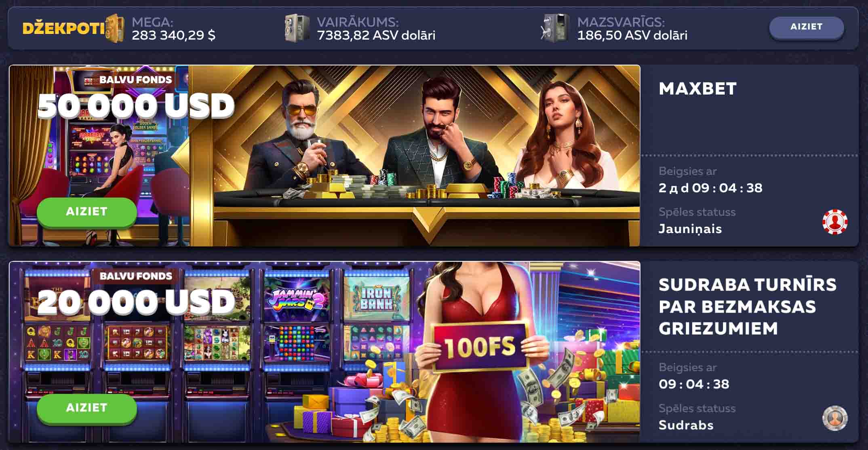This screenshot has height=450, width=868.
Task: Open the MAXBET tournament title
Action: 697,89
